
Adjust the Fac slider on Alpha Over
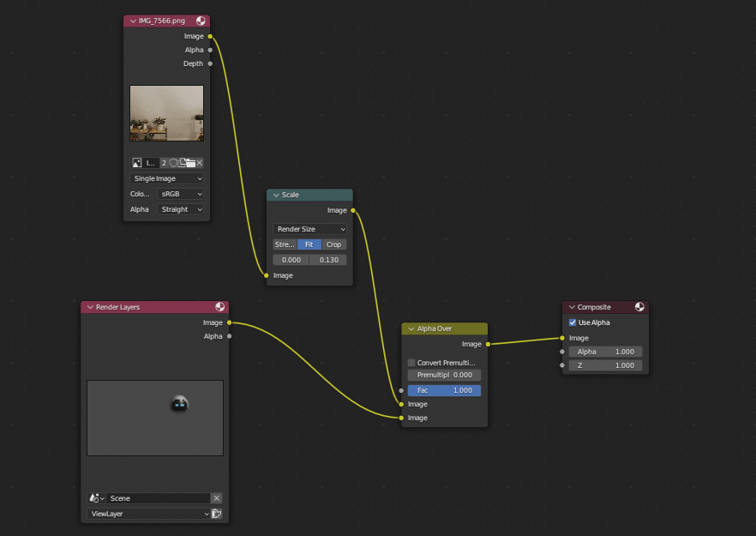pyautogui.click(x=444, y=390)
